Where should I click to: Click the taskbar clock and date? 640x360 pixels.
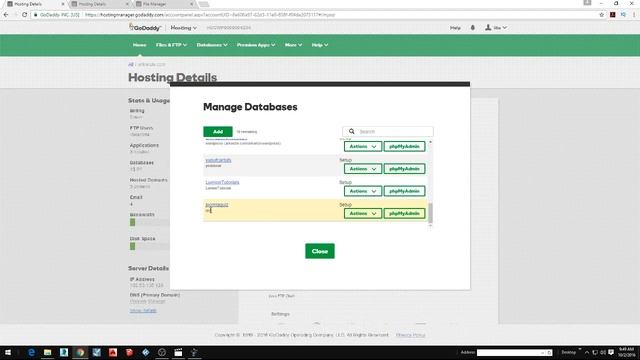click(626, 352)
